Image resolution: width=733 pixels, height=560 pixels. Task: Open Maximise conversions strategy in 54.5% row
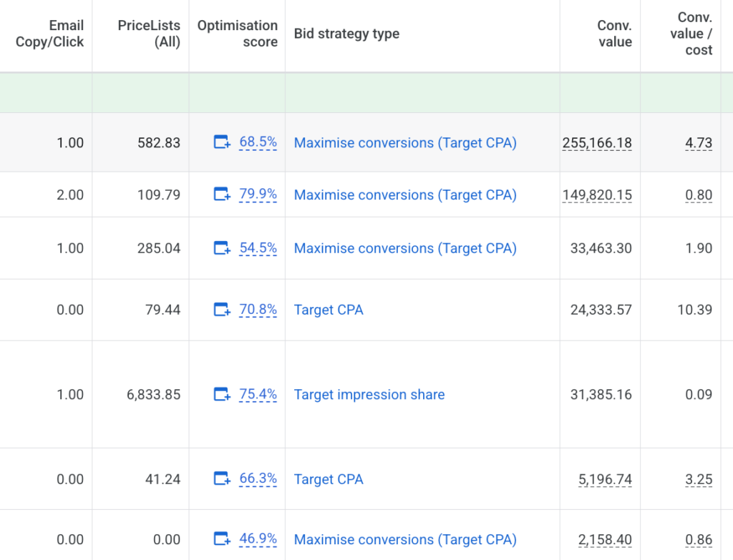point(405,248)
